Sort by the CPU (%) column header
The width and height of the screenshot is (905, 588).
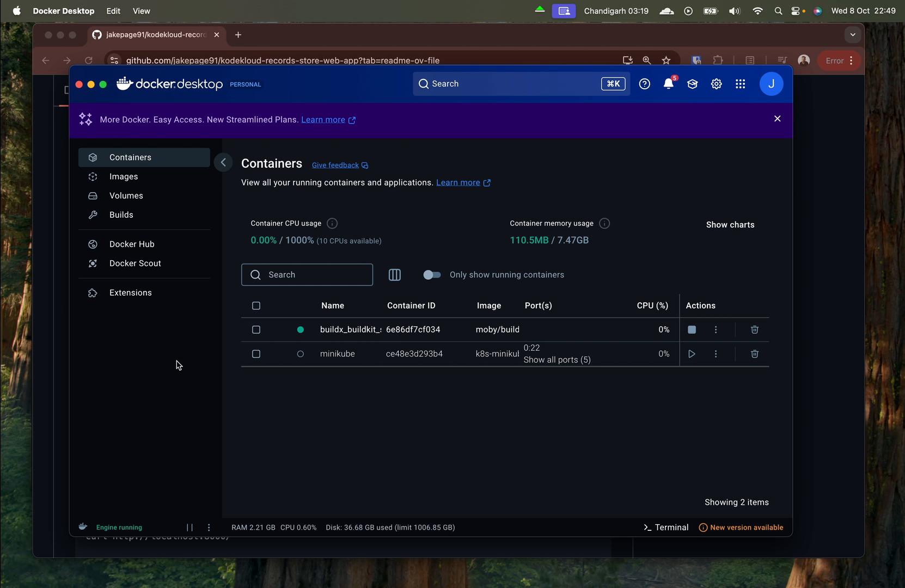[652, 305]
